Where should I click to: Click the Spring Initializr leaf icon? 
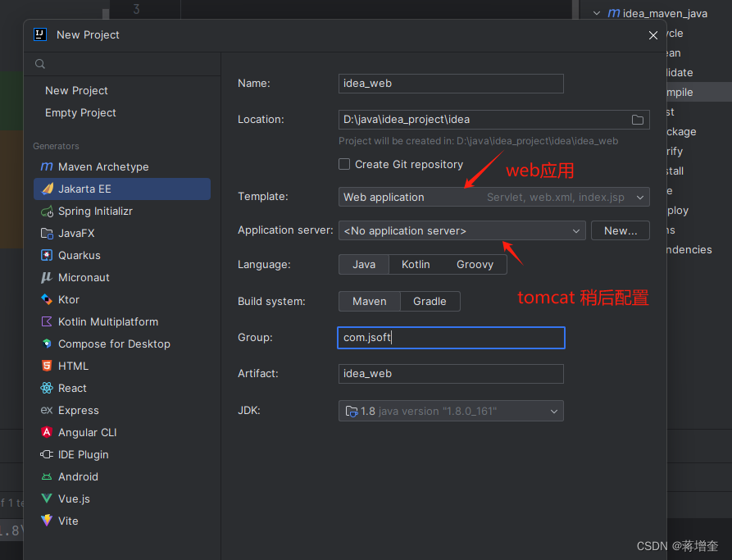point(47,211)
